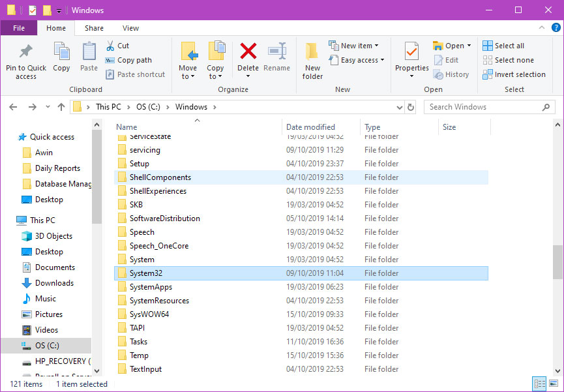
Task: Click Paste shortcut in ribbon
Action: pos(135,74)
